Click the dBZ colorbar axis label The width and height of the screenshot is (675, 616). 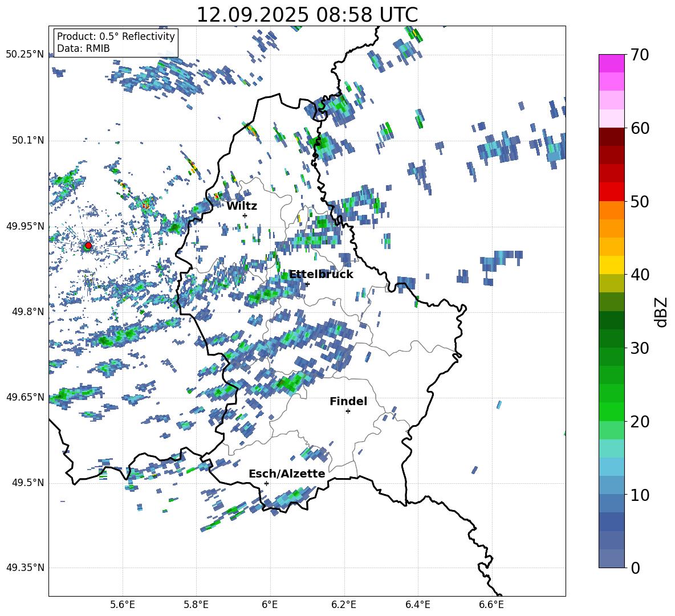coord(662,312)
